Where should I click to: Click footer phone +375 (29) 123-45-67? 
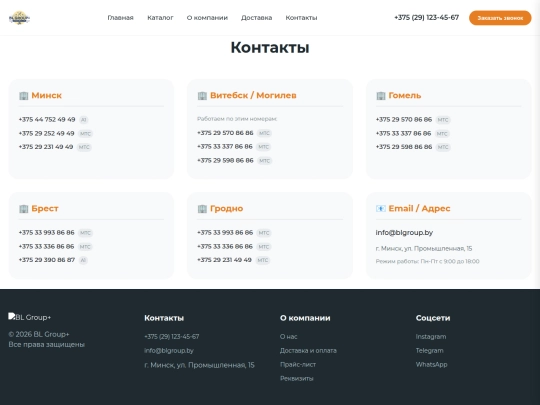click(172, 336)
